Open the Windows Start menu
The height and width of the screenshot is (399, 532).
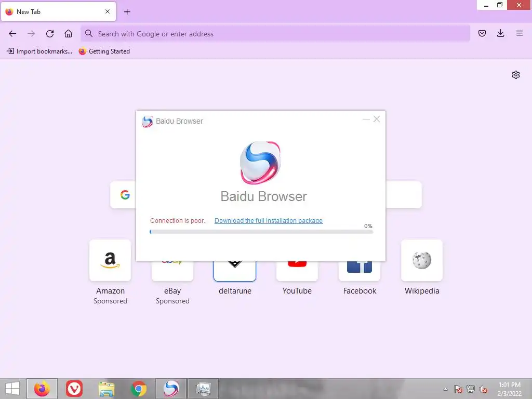12,389
